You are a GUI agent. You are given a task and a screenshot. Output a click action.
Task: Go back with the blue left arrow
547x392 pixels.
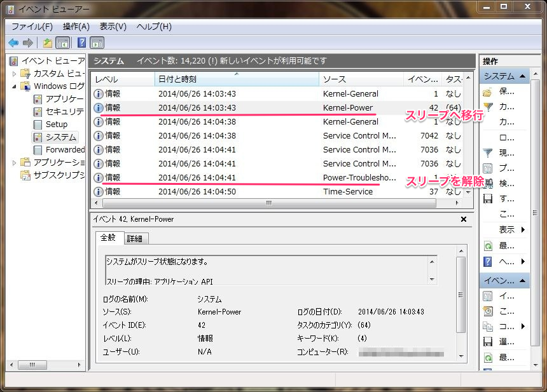pos(13,43)
